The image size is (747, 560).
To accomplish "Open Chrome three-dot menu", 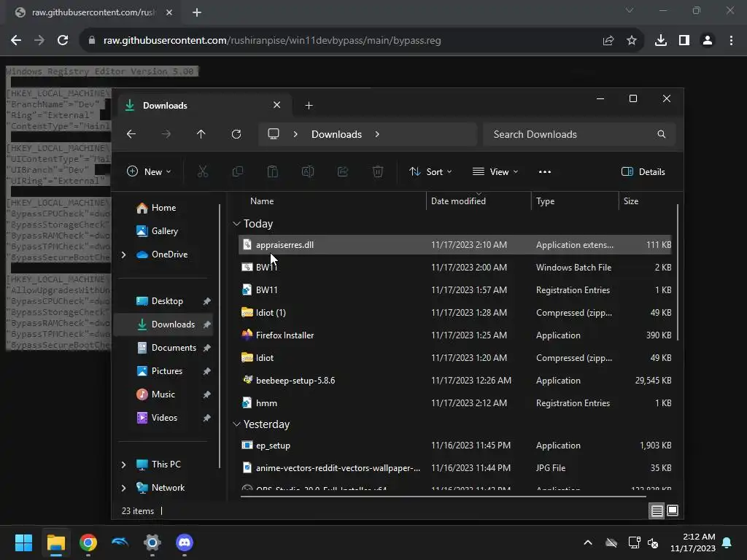I will point(731,41).
